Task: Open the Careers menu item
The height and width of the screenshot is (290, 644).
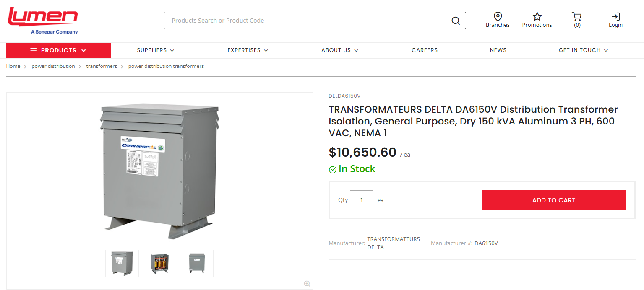Action: 425,50
